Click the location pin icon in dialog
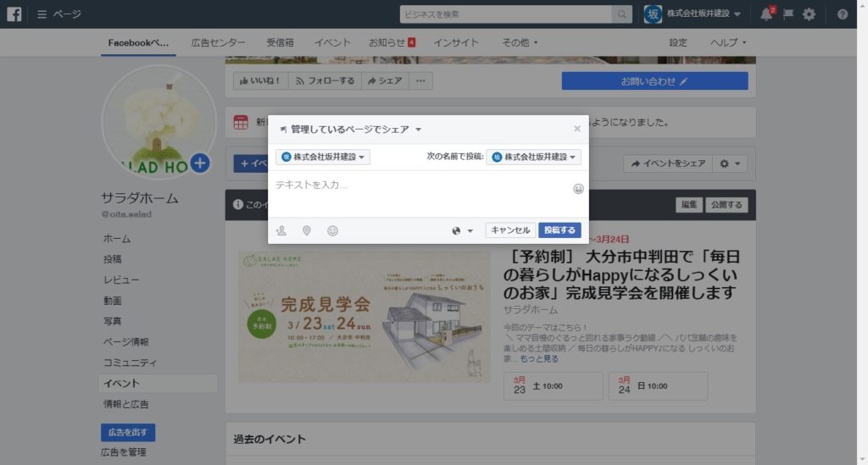Screen dimensions: 868x465 [307, 230]
